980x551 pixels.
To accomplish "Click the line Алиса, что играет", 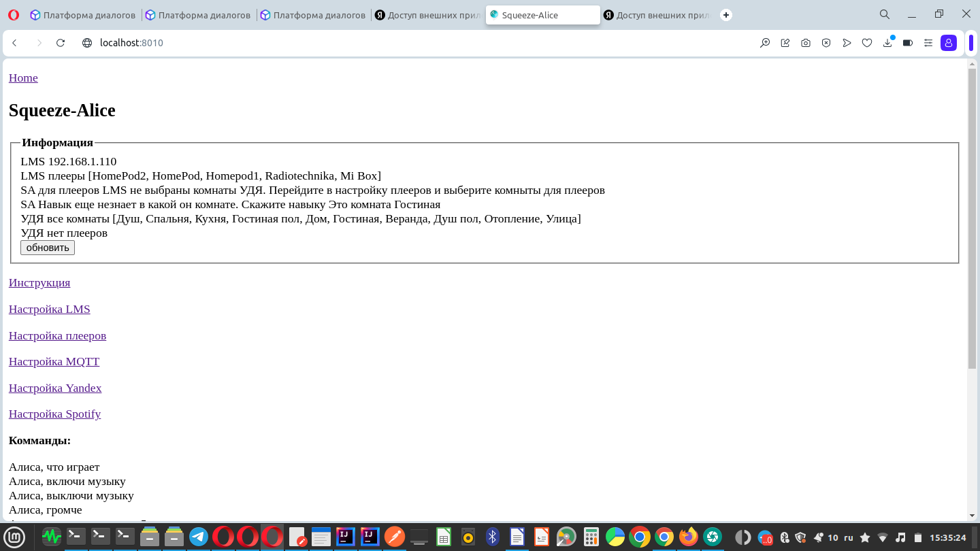I will pos(54,467).
